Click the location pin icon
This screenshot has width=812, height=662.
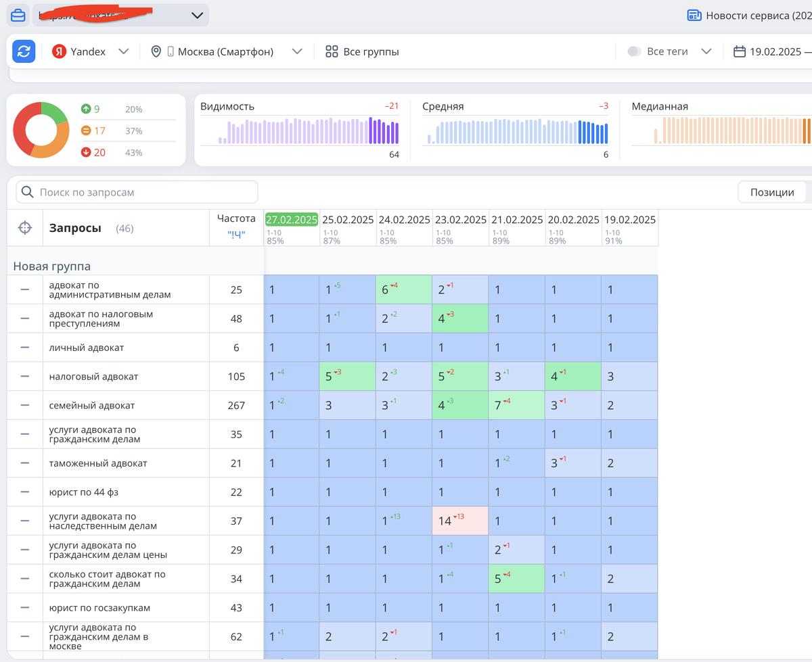pos(156,51)
